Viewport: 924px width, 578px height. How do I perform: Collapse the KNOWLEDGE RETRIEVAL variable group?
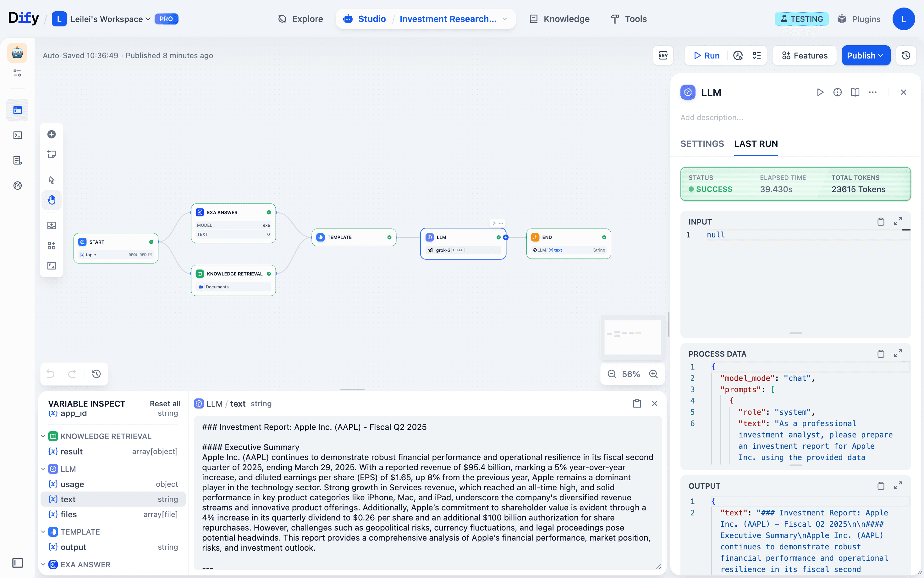[43, 436]
